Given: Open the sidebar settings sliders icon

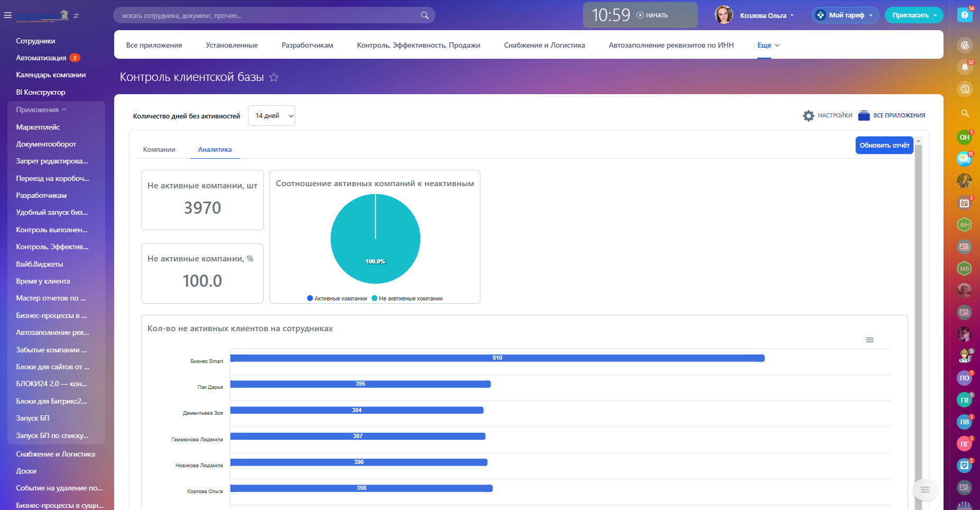Looking at the screenshot, I should pos(76,16).
